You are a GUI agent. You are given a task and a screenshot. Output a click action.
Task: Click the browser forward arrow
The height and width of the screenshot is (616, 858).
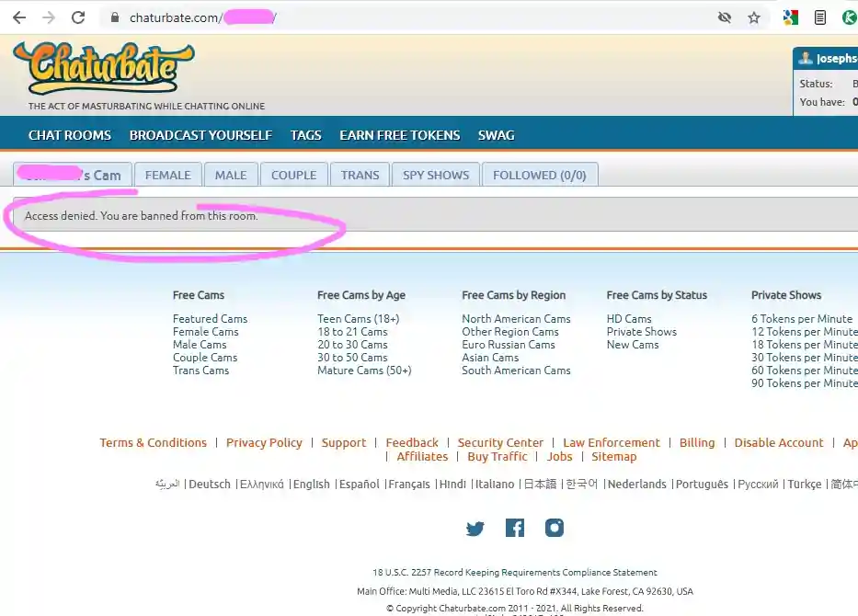49,17
